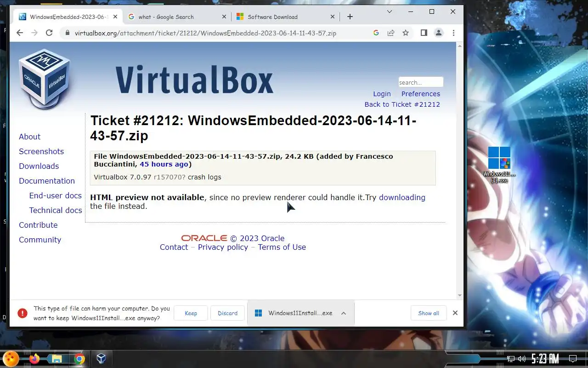Open the tab search chevron
588x368 pixels.
tap(390, 11)
